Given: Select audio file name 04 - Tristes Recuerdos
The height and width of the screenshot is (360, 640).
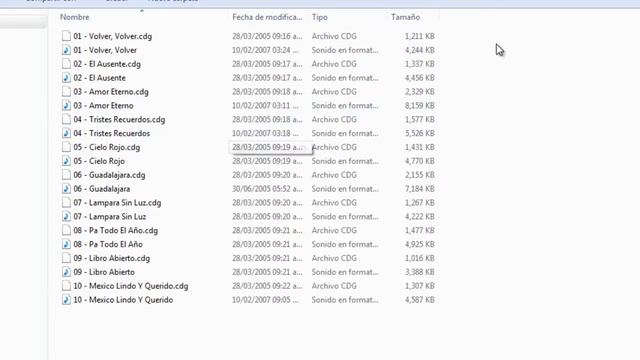Looking at the screenshot, I should point(111,133).
